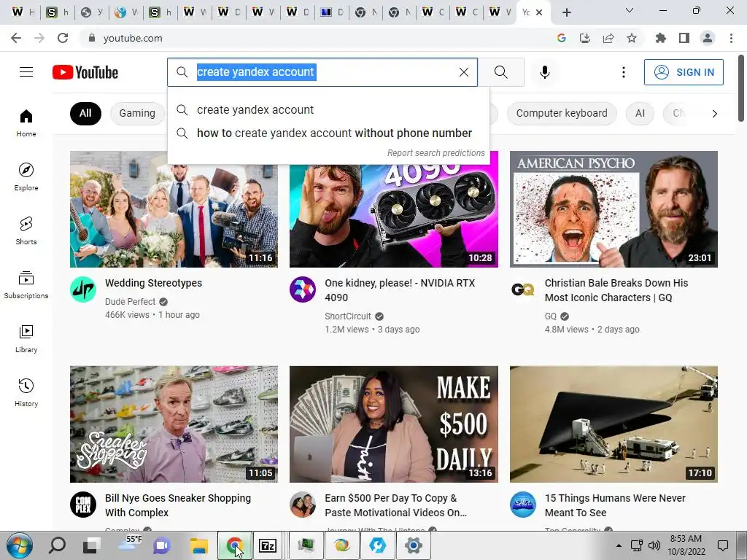Click the GQ channel avatar
Screen dimensions: 747x560
[x=522, y=289]
